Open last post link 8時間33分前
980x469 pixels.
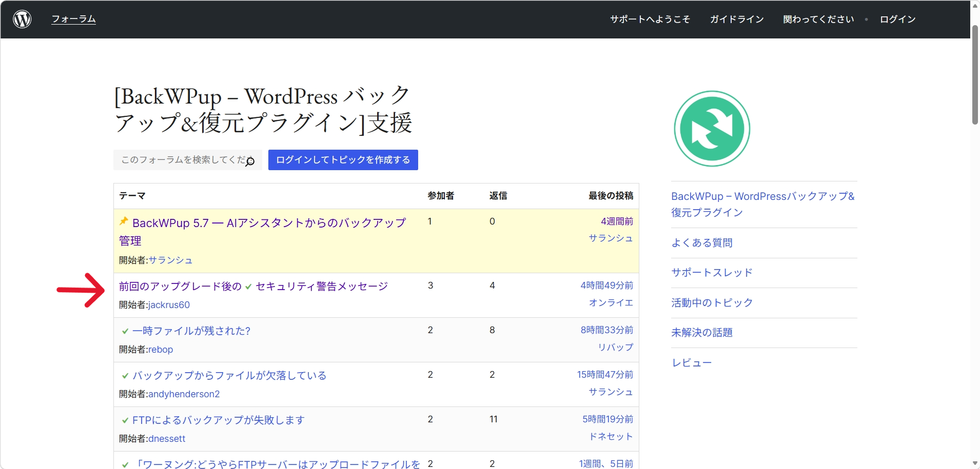click(607, 330)
